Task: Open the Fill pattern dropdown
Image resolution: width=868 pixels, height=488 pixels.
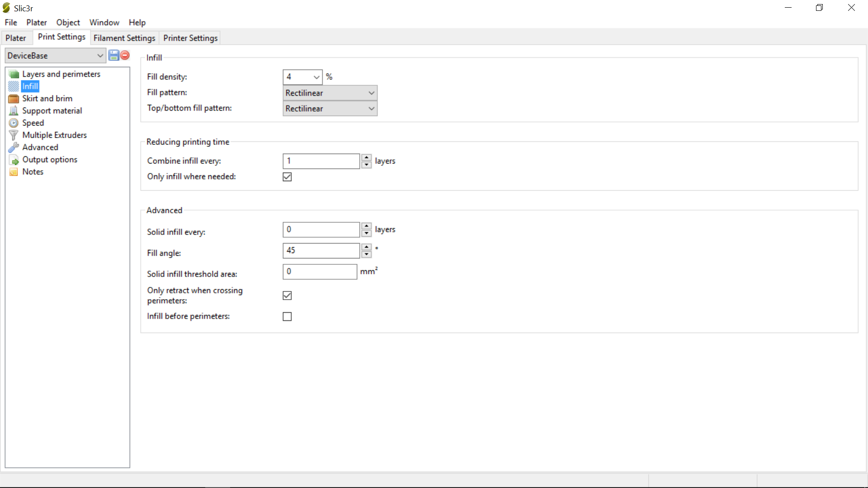Action: click(x=330, y=93)
